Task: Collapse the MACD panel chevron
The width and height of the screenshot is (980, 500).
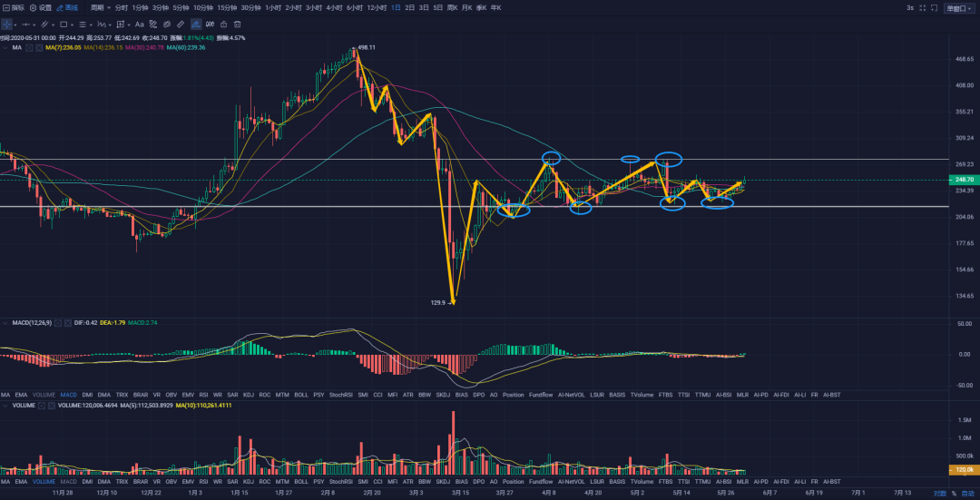Action: pos(5,323)
